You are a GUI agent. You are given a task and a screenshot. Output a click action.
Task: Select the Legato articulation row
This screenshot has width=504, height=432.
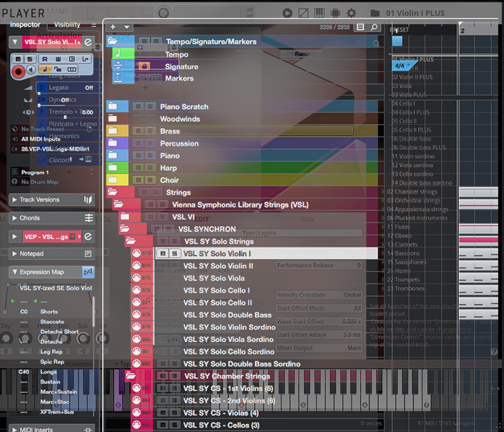[x=69, y=87]
